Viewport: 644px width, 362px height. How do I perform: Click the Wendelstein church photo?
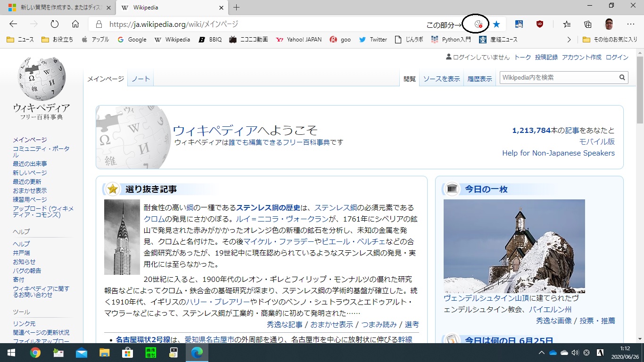[514, 246]
